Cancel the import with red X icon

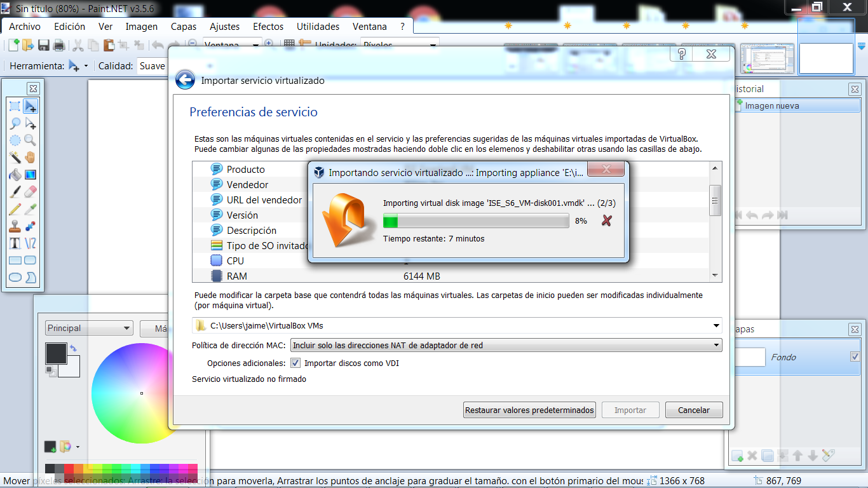pos(607,220)
